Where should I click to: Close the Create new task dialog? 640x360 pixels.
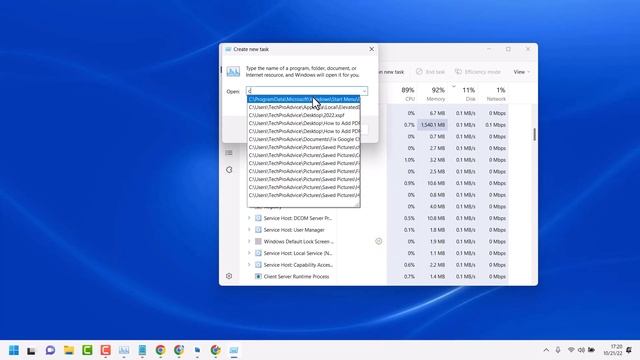click(x=371, y=49)
